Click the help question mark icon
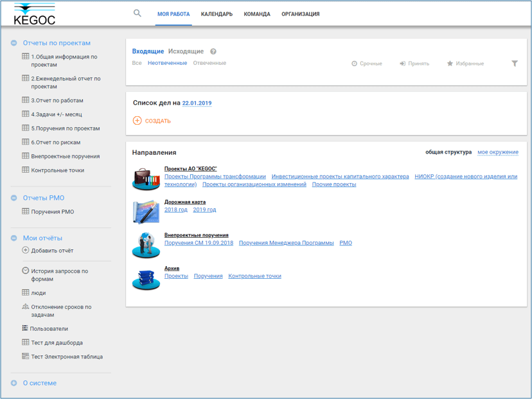Image resolution: width=532 pixels, height=399 pixels. tap(213, 51)
